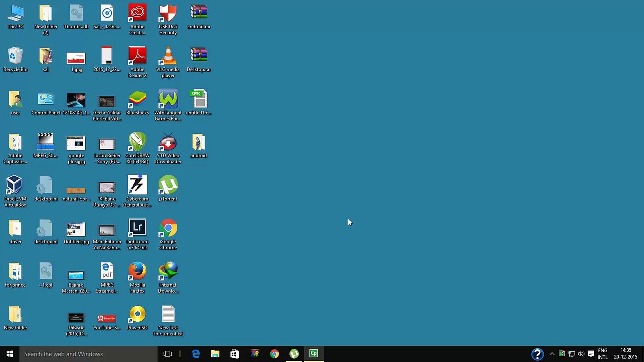Select the Recycle Bin icon
This screenshot has height=362, width=644.
click(x=15, y=60)
